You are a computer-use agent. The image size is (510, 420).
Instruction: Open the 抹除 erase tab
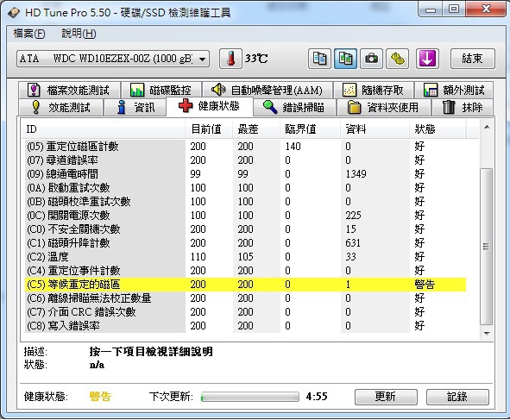pos(463,107)
